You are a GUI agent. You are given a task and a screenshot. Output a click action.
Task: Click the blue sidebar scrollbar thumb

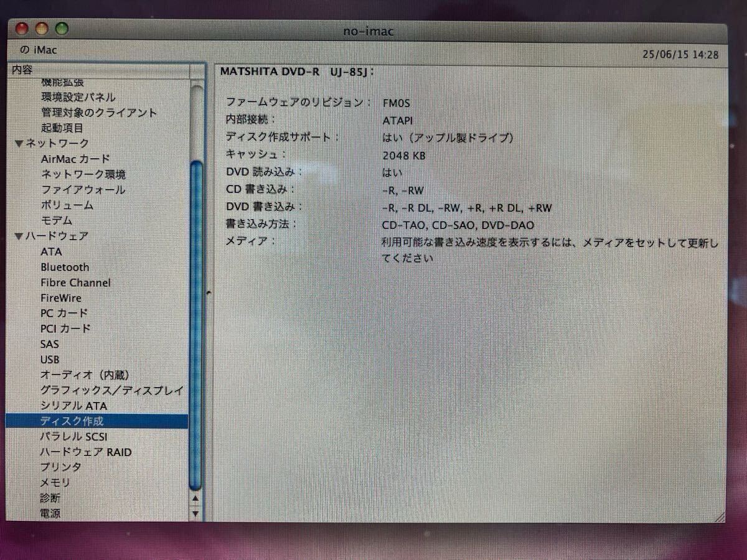point(196,325)
